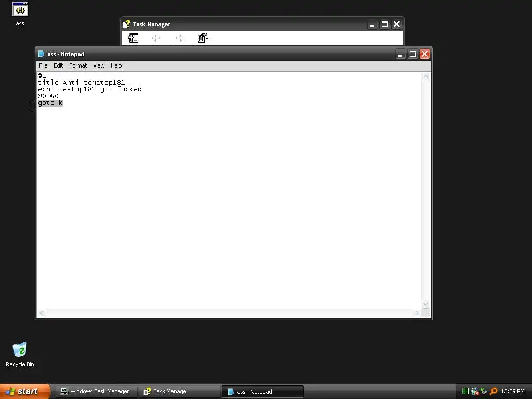The image size is (532, 399).
Task: Click the Task Manager help title bar icon
Action: pyautogui.click(x=127, y=24)
